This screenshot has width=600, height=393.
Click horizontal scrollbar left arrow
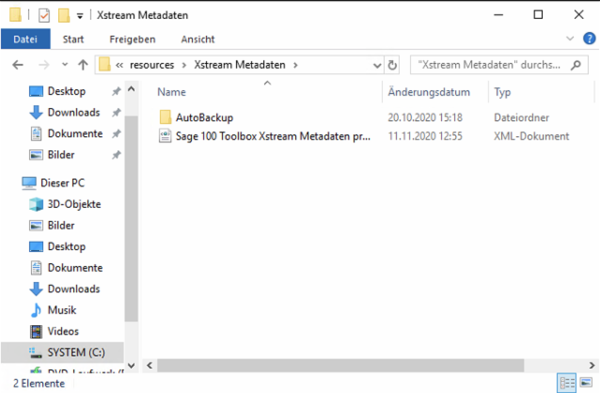pos(150,365)
